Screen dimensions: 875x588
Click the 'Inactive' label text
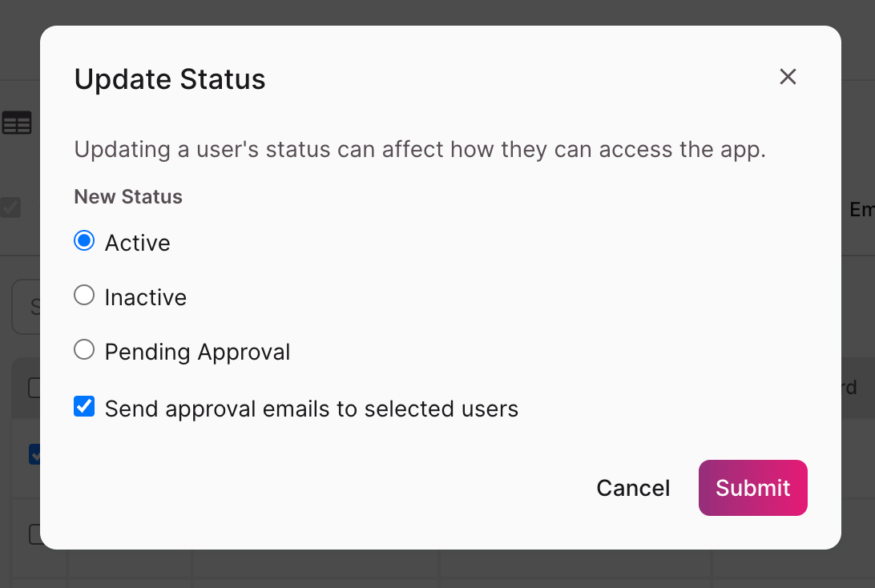tap(146, 298)
